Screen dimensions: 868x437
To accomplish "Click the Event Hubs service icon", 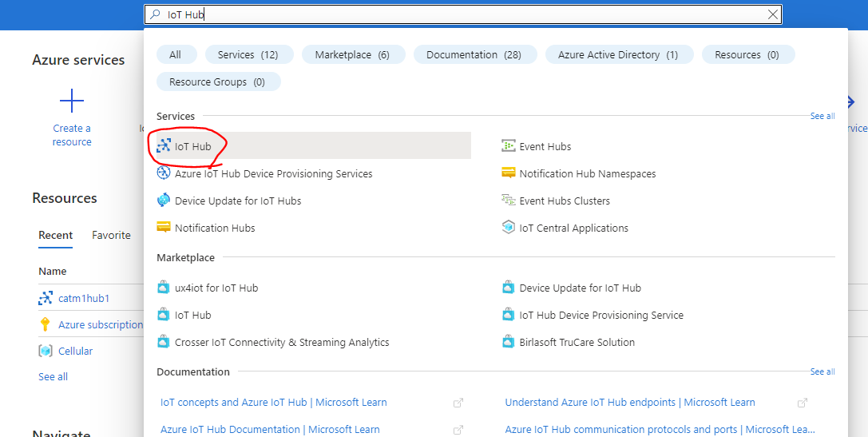I will click(x=508, y=145).
